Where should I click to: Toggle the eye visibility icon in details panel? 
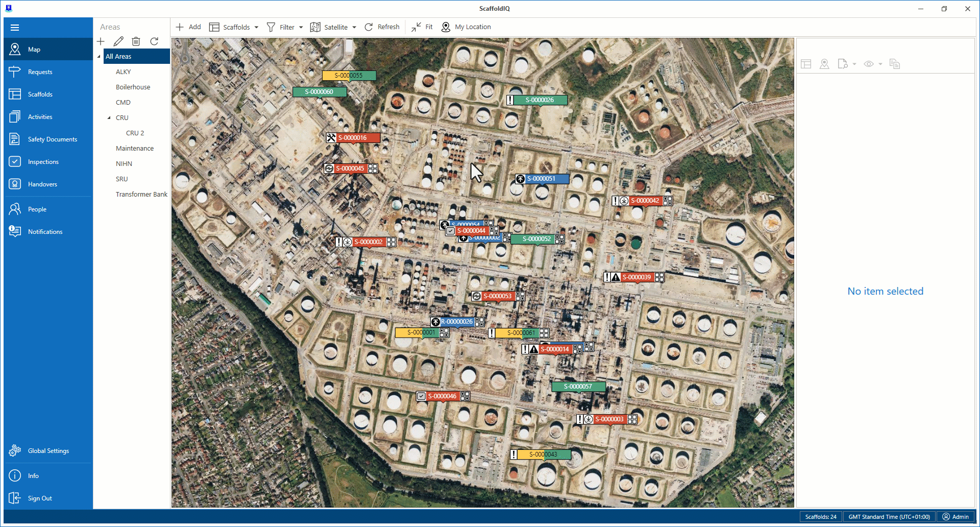[869, 64]
